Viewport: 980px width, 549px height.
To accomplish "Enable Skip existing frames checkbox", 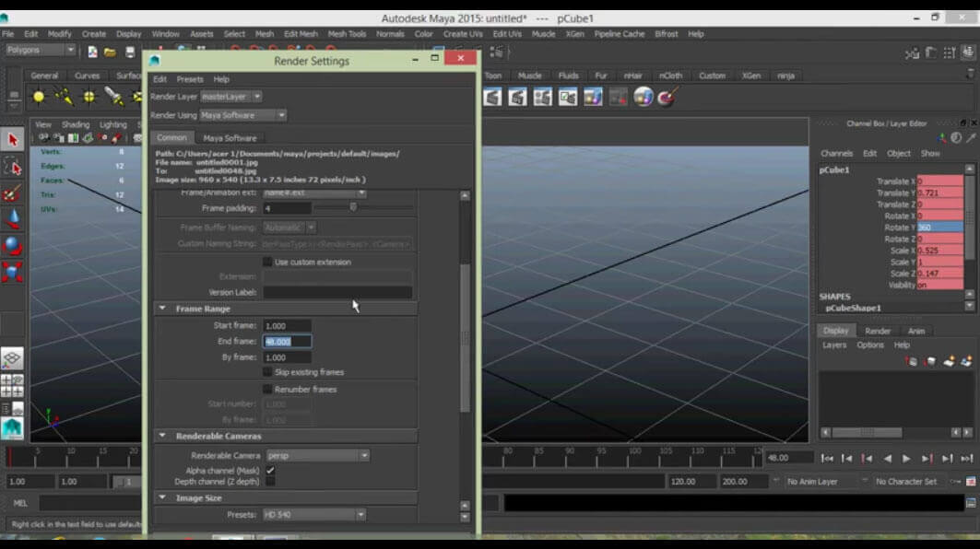I will tap(267, 371).
